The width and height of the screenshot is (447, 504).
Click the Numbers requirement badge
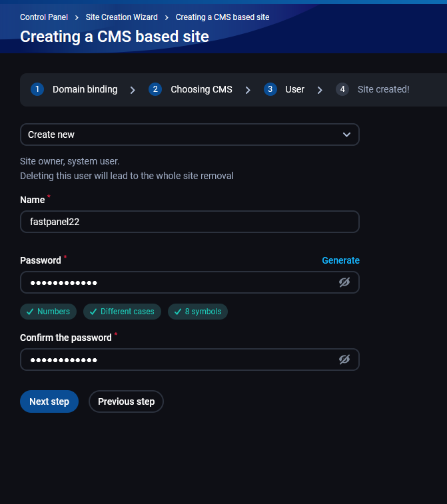click(48, 312)
